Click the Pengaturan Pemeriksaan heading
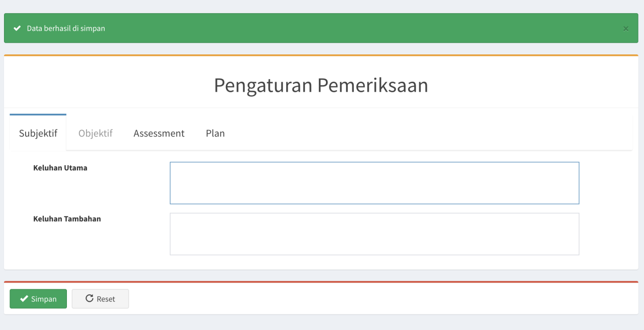This screenshot has width=644, height=330. tap(321, 85)
